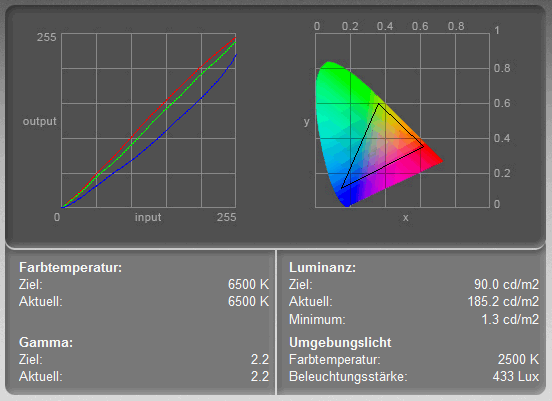Image resolution: width=552 pixels, height=401 pixels.
Task: Click the 0.6 label on chromaticity x axis
Action: pos(420,26)
